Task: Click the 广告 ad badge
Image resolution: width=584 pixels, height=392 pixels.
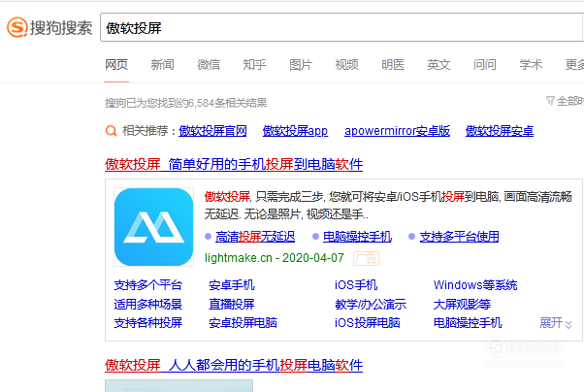Action: [366, 258]
